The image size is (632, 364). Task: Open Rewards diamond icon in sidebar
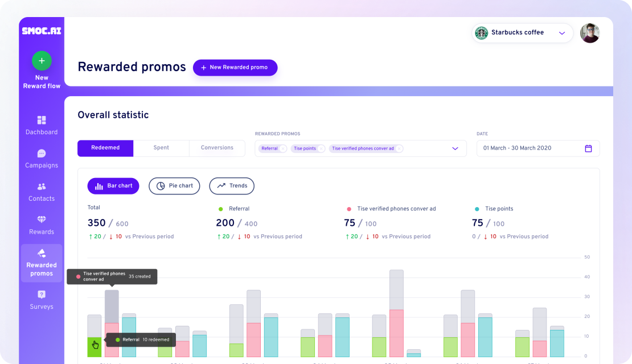coord(42,220)
